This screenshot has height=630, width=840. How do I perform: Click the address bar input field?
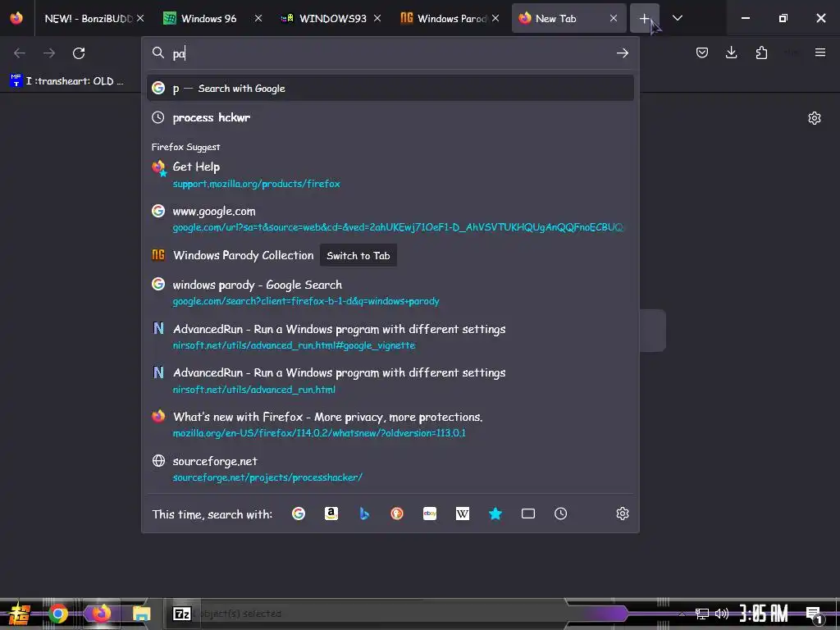[391, 53]
